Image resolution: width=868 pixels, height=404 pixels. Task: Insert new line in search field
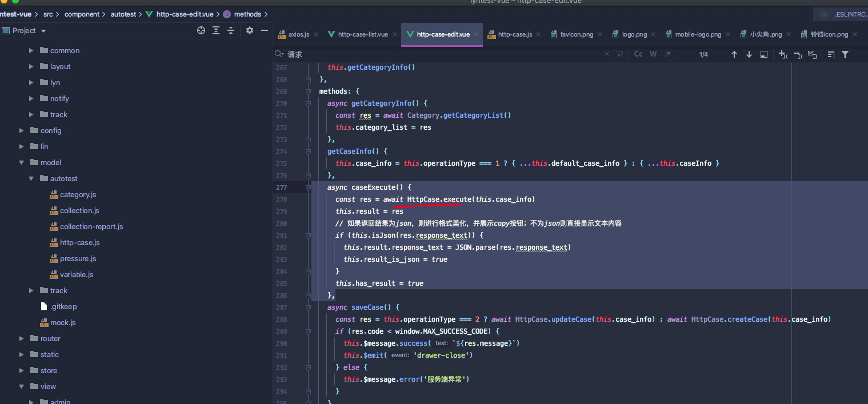620,54
